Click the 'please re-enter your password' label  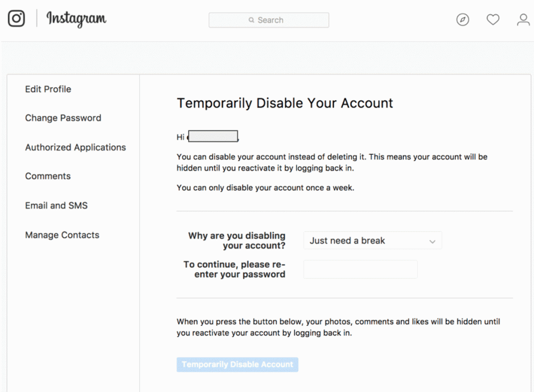click(235, 269)
